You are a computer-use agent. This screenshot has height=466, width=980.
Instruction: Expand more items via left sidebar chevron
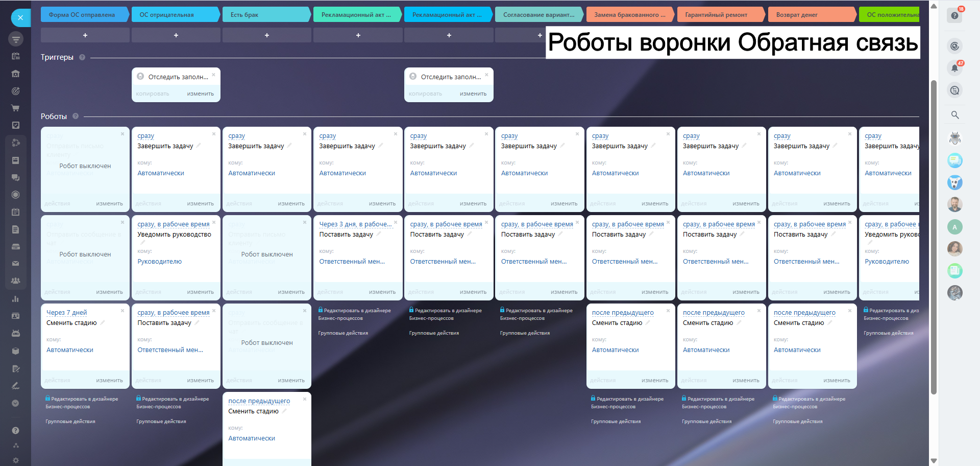[x=15, y=403]
